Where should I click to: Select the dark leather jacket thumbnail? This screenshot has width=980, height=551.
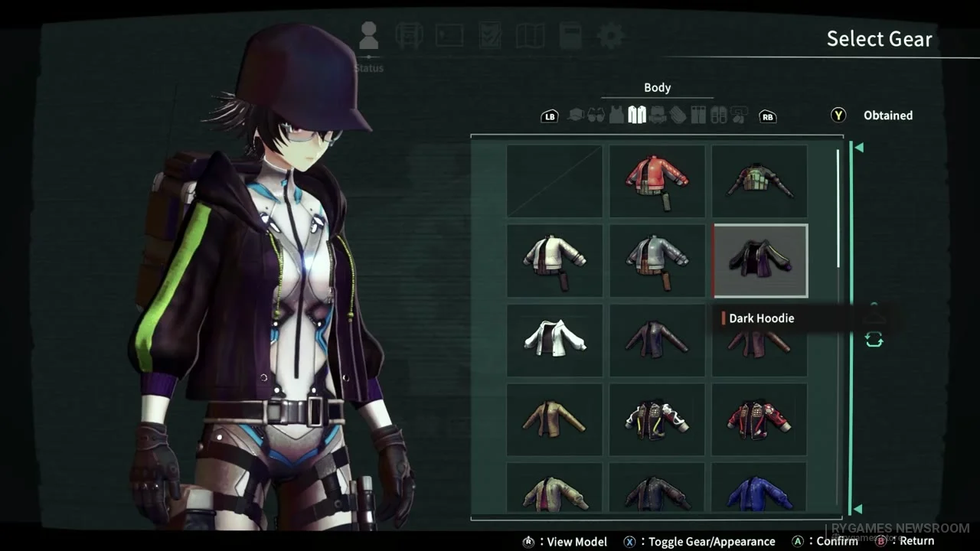tap(657, 341)
